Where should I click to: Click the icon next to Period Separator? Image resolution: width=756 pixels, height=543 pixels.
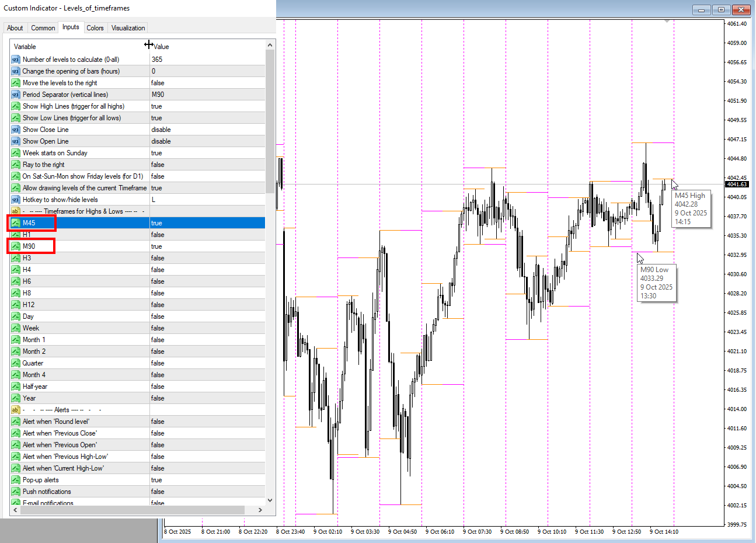pos(16,95)
